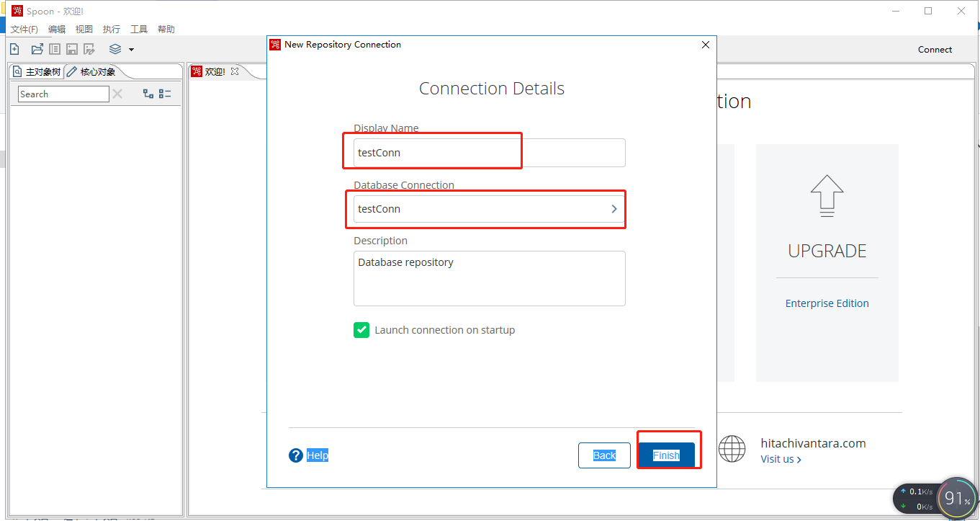Click the network speed widget in tray
Screen dimensions: 980x521
(x=915, y=499)
